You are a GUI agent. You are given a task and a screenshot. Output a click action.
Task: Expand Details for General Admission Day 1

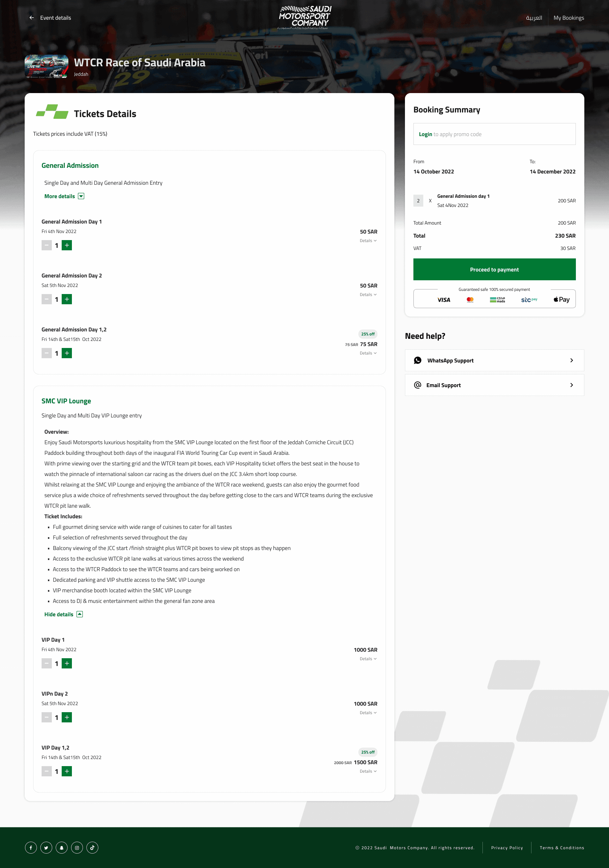click(368, 241)
